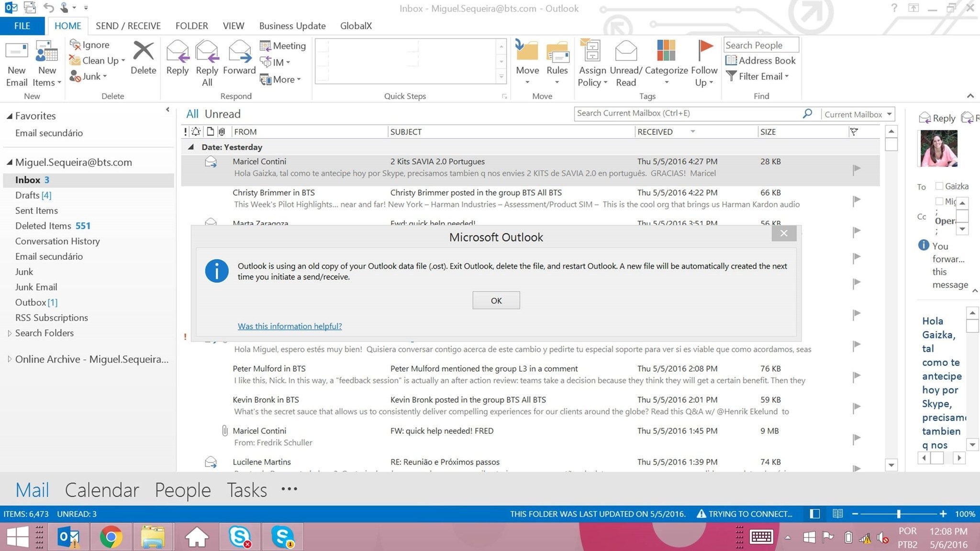Open the New Items menu icon
Image resolution: width=980 pixels, height=551 pixels.
tap(47, 51)
